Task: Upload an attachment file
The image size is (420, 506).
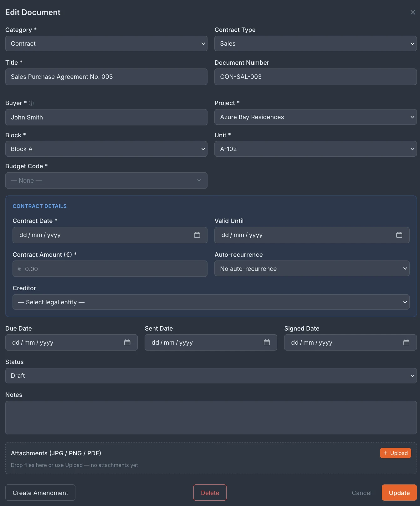Action: pyautogui.click(x=396, y=453)
